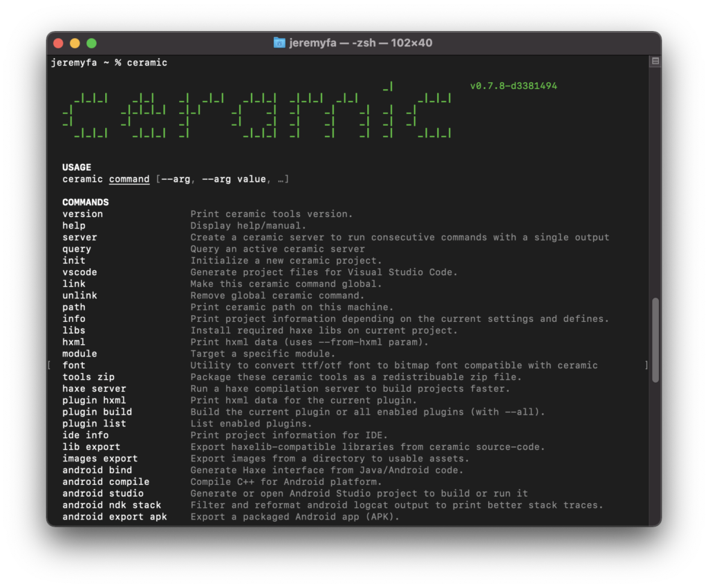Click the split pane icon above scrollbar
708x588 pixels.
tap(655, 61)
